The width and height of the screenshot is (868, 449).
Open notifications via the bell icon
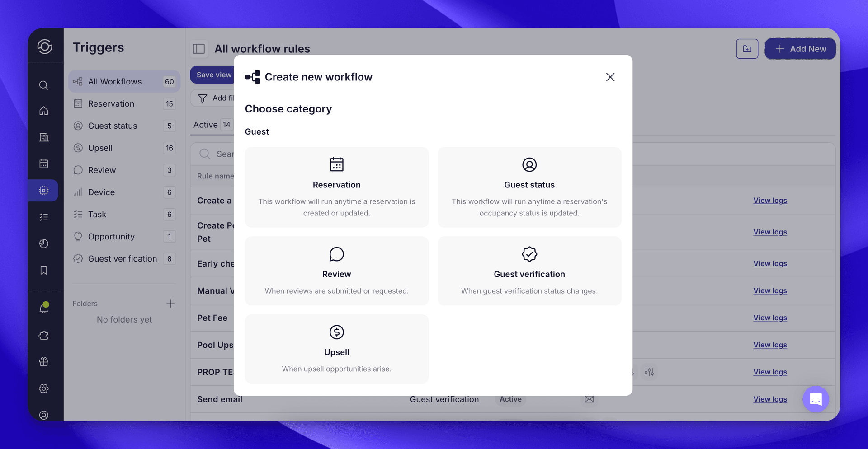[x=44, y=308]
